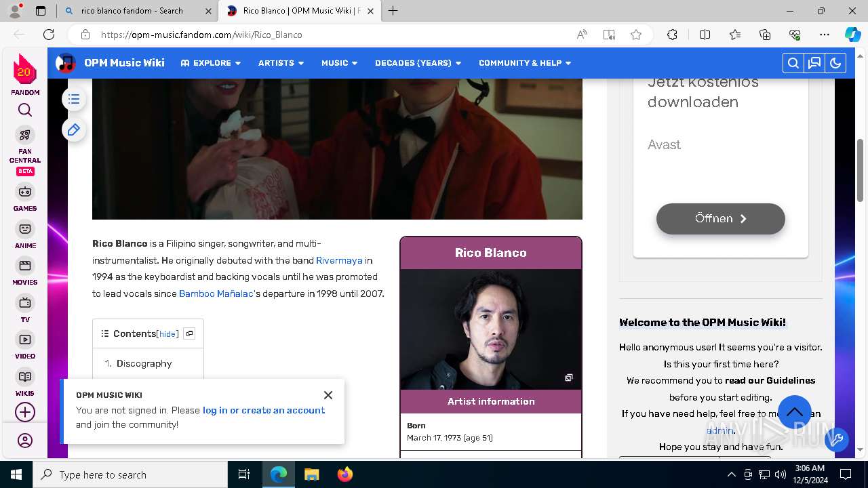868x488 pixels.
Task: Toggle dark theme moon icon
Action: tap(835, 63)
